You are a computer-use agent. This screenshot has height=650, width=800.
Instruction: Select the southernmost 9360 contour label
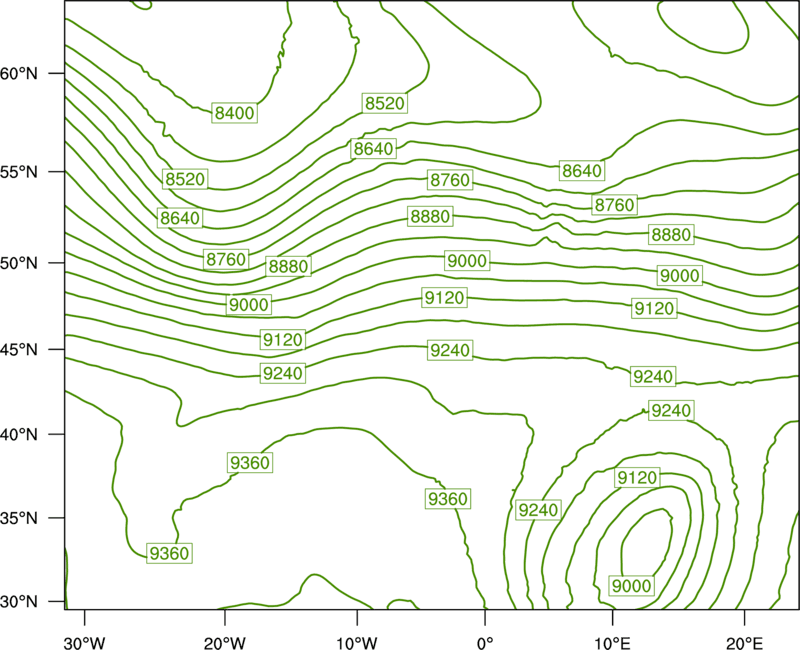click(x=169, y=553)
